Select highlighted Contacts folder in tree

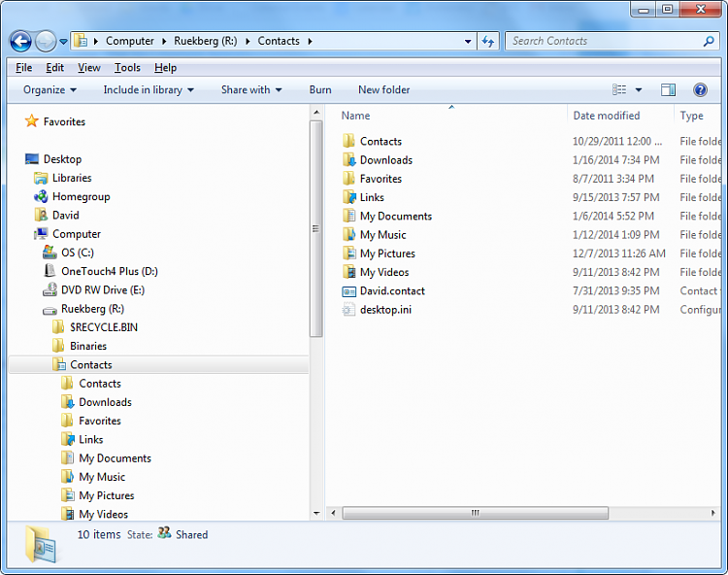(158, 364)
